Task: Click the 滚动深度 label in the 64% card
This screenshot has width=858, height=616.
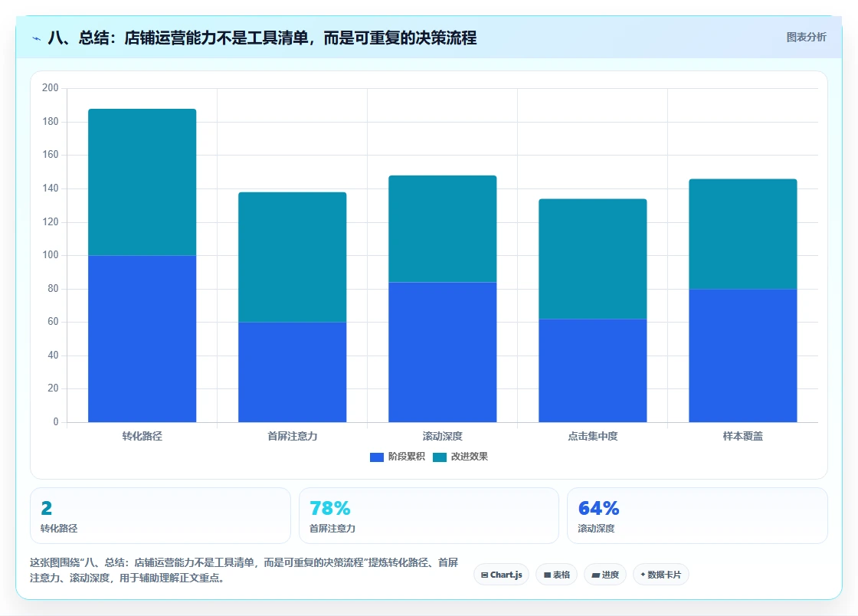Action: (x=597, y=529)
